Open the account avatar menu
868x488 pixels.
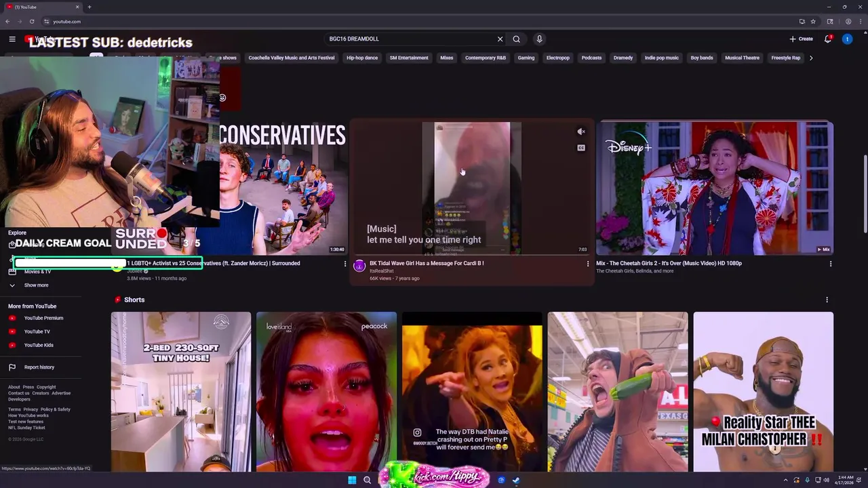click(x=847, y=39)
